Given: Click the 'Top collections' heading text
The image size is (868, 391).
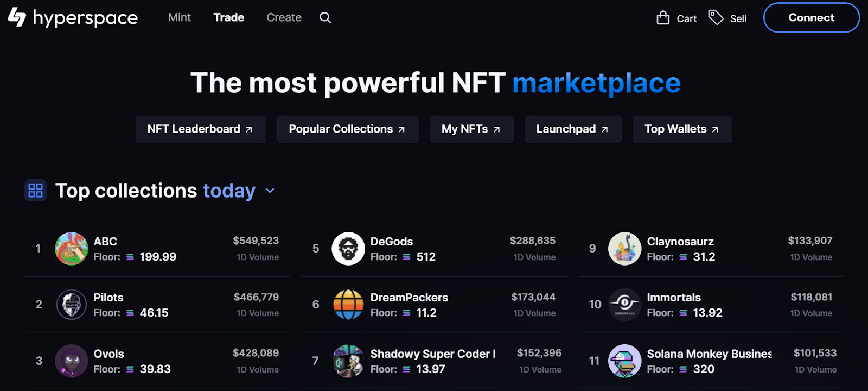Looking at the screenshot, I should coord(126,191).
